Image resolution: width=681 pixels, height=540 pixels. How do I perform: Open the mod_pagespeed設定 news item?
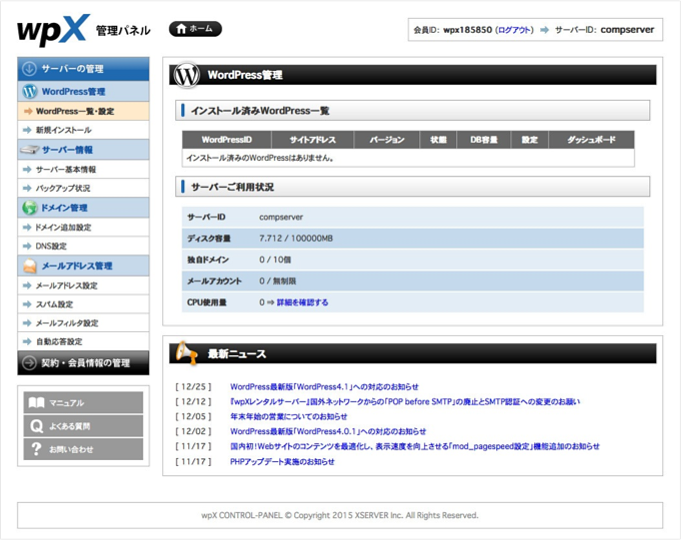[x=414, y=446]
